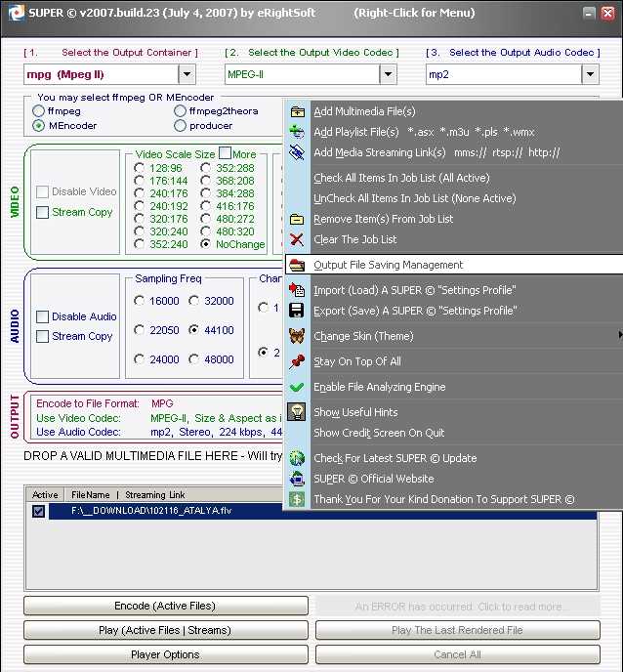
Task: Click the Add Multimedia File(s) folder icon
Action: coord(298,111)
